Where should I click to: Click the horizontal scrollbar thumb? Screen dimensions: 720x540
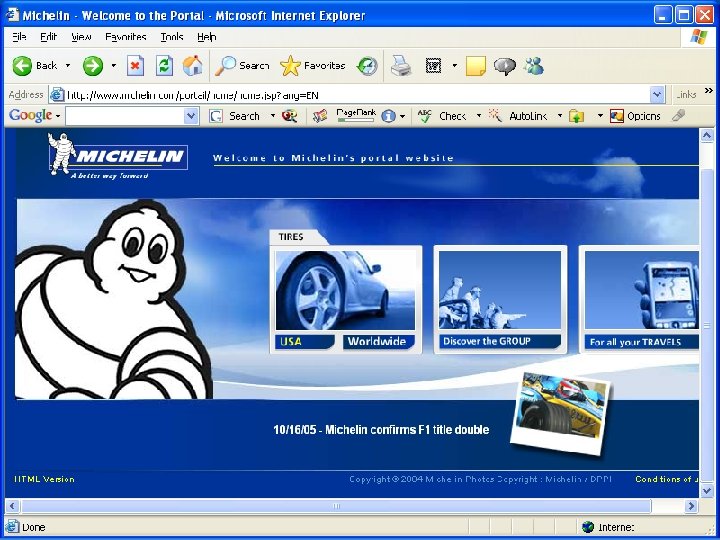click(336, 506)
